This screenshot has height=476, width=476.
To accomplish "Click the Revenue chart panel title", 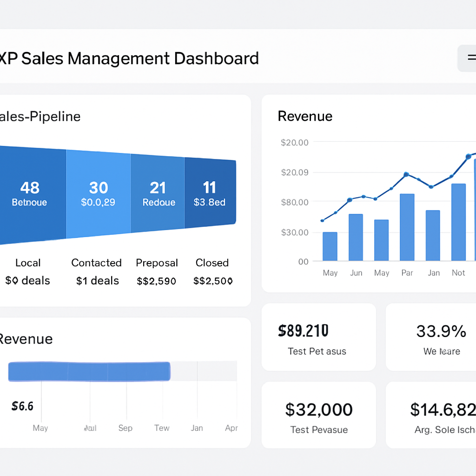I will 305,116.
